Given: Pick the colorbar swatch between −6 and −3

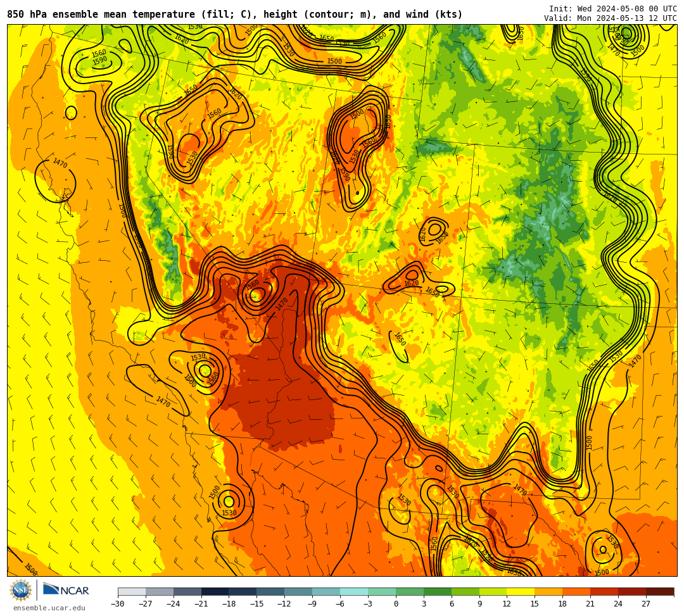Looking at the screenshot, I should click(x=354, y=591).
